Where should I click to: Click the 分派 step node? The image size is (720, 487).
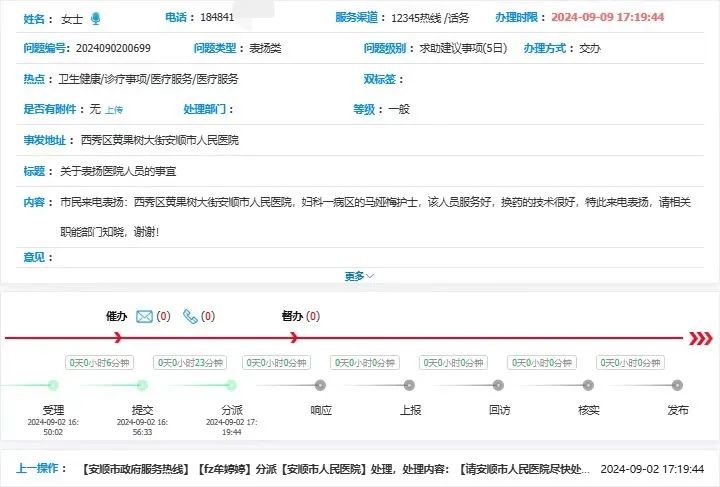231,385
